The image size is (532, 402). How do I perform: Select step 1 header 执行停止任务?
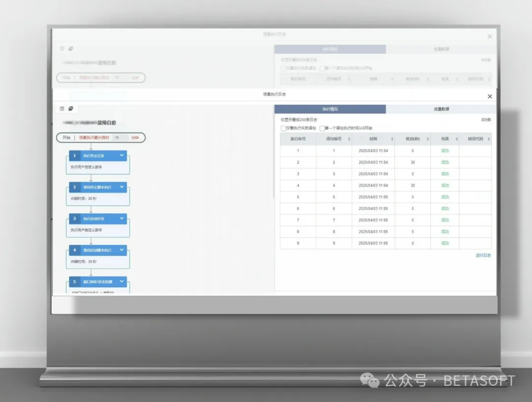98,155
